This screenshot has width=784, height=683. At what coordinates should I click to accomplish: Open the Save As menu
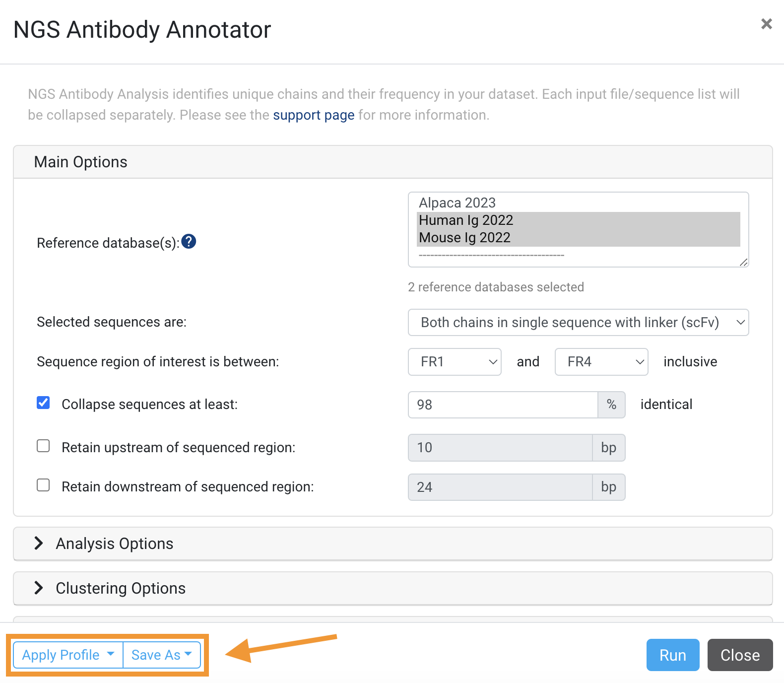[162, 655]
